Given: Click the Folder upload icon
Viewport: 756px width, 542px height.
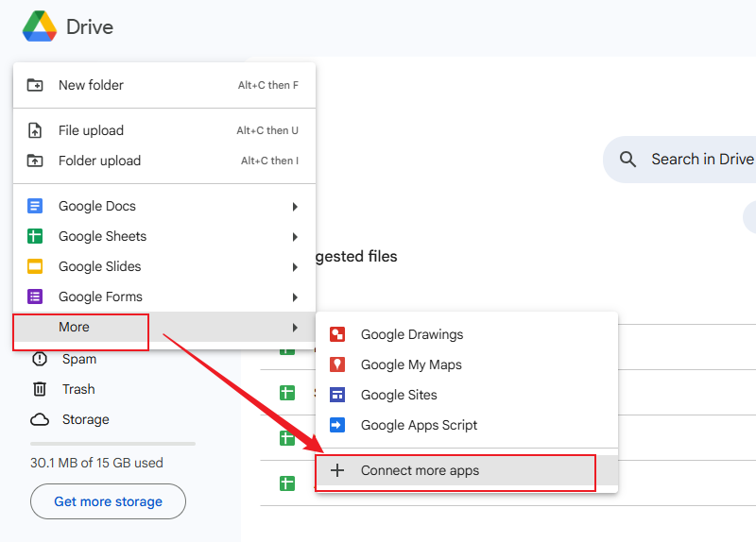Looking at the screenshot, I should tap(35, 161).
